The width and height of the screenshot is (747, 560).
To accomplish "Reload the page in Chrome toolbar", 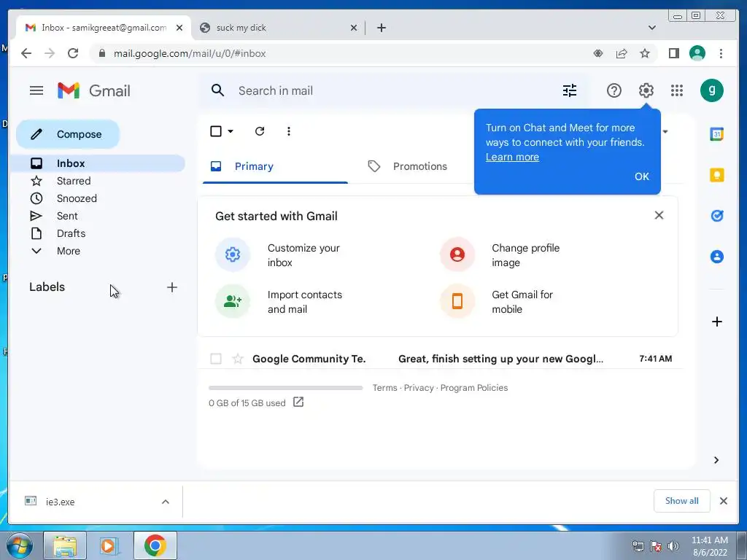I will [73, 53].
